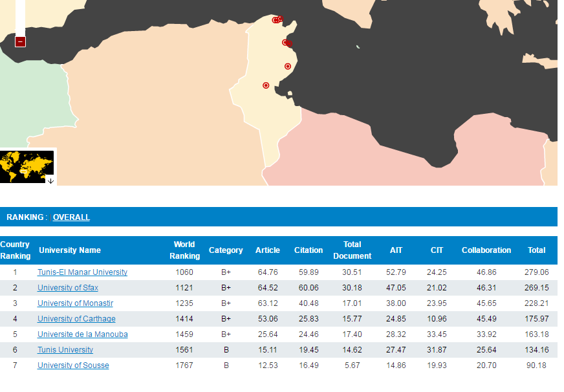
Task: Click the map zoom out minus button
Action: pyautogui.click(x=20, y=41)
